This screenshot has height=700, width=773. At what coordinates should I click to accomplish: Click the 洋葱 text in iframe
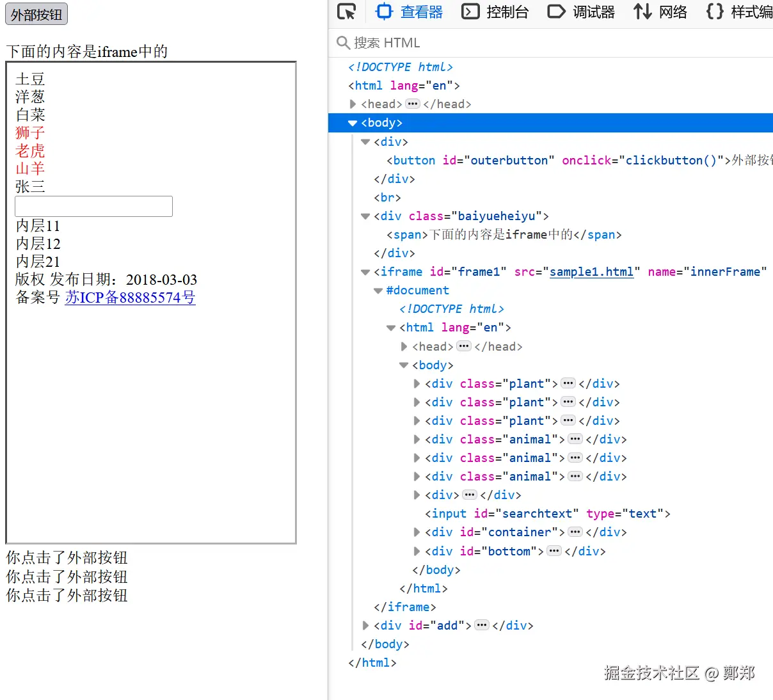(x=30, y=97)
